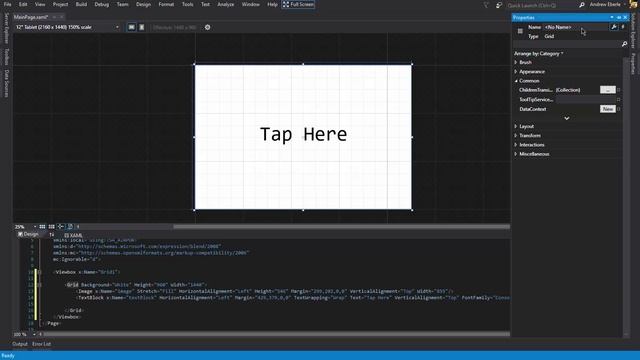The height and width of the screenshot is (360, 640).
Task: Open the File menu
Action: point(7,4)
